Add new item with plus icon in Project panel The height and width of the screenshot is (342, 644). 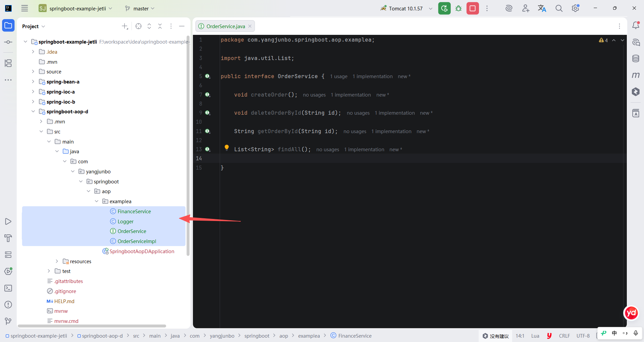pyautogui.click(x=125, y=26)
